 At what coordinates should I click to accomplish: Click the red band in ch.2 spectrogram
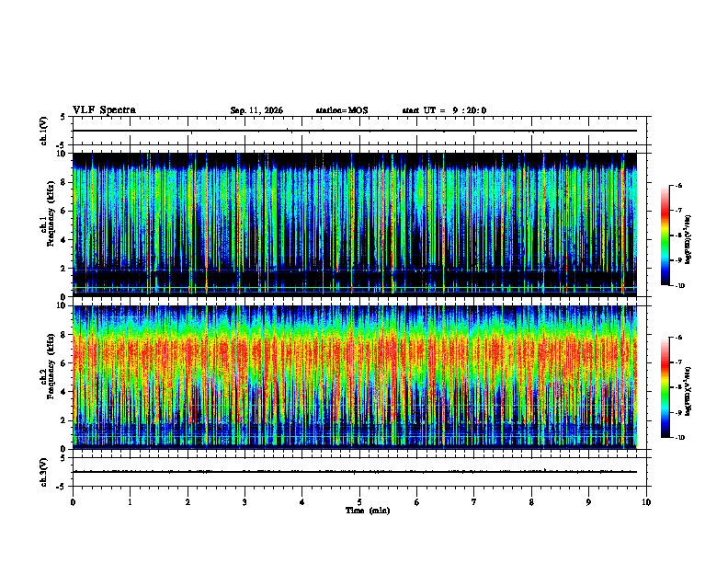355,350
